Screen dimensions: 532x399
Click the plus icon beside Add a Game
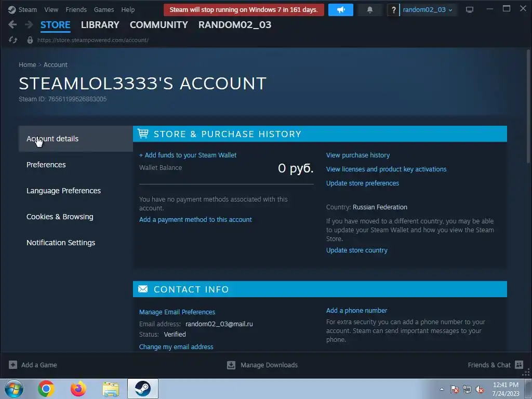(13, 365)
